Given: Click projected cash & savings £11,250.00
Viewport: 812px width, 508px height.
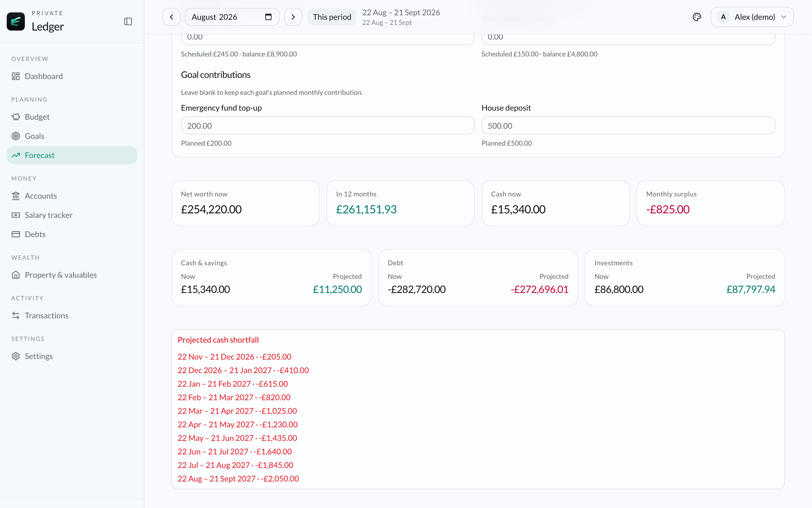Looking at the screenshot, I should (x=337, y=289).
